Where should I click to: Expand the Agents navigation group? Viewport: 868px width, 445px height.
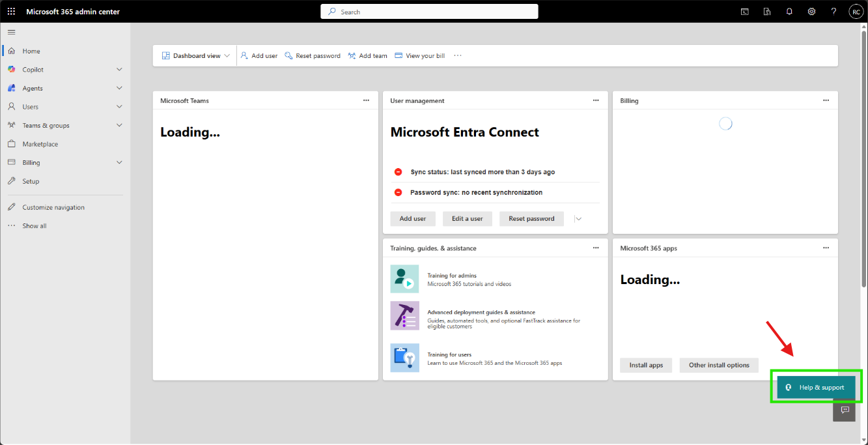[x=119, y=88]
